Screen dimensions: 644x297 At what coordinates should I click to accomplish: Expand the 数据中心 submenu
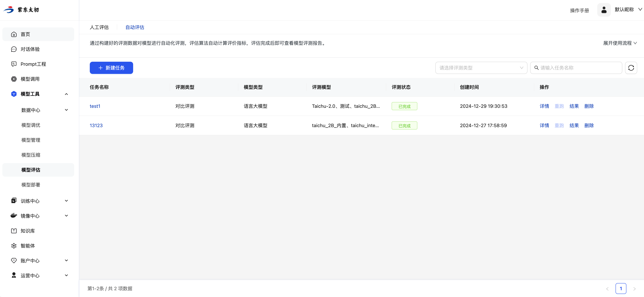point(66,110)
